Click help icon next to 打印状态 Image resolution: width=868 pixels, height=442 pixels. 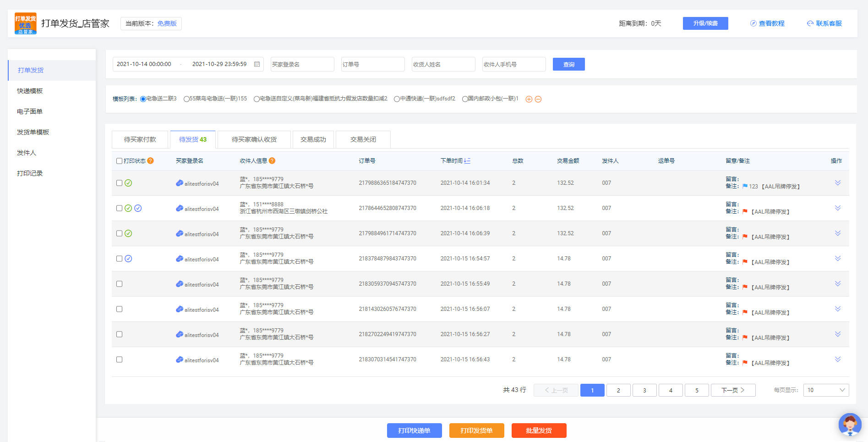tap(150, 160)
